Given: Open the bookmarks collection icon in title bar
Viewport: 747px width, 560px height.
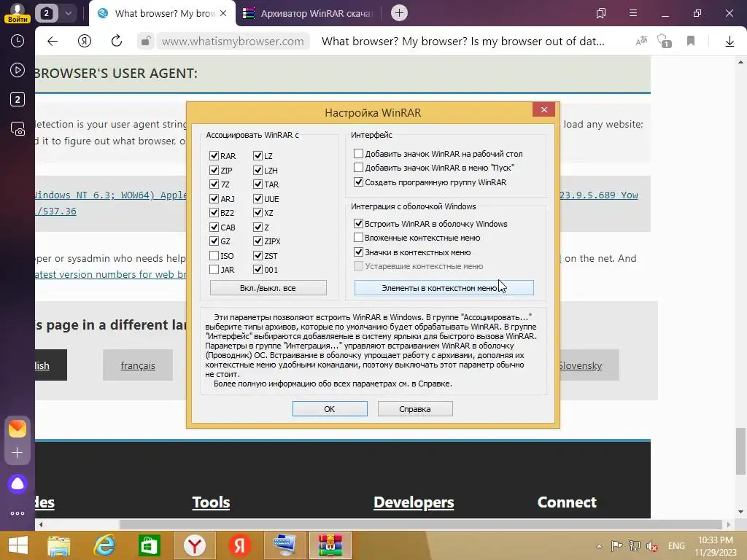Looking at the screenshot, I should click(601, 13).
